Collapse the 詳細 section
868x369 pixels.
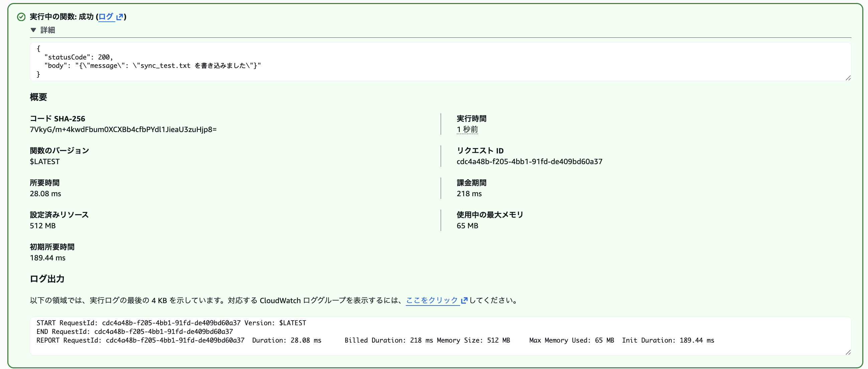[47, 30]
